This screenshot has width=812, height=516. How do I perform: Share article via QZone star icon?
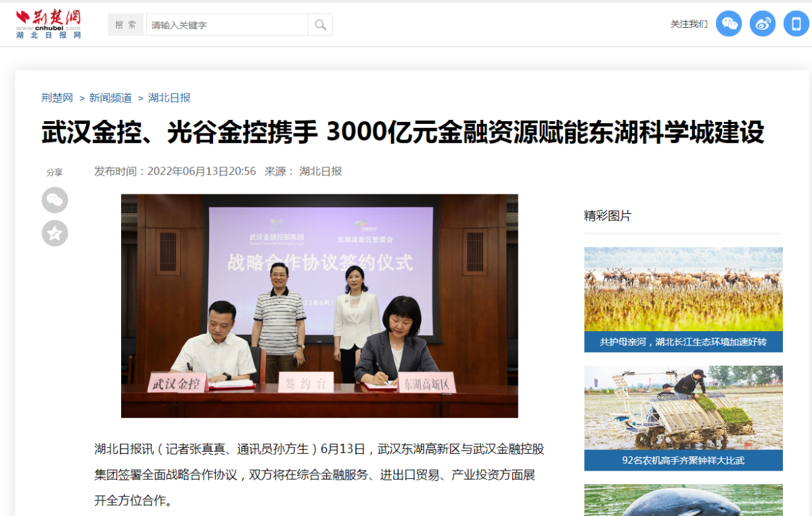pyautogui.click(x=55, y=234)
